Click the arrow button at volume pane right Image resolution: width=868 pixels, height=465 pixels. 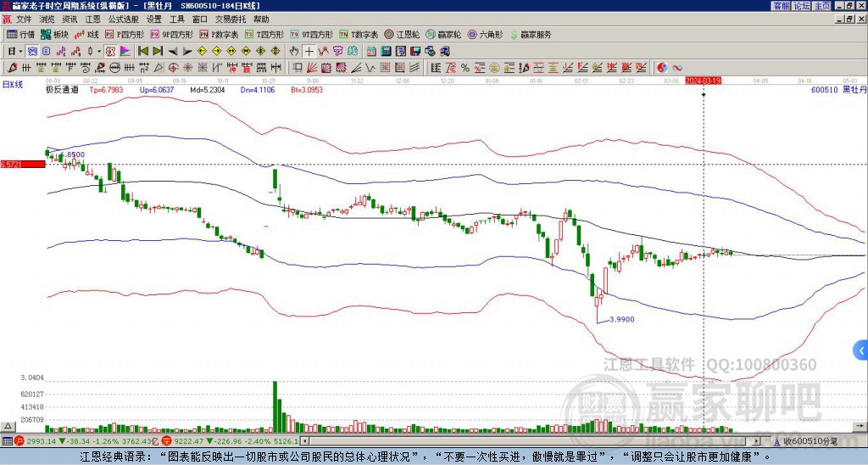861,426
